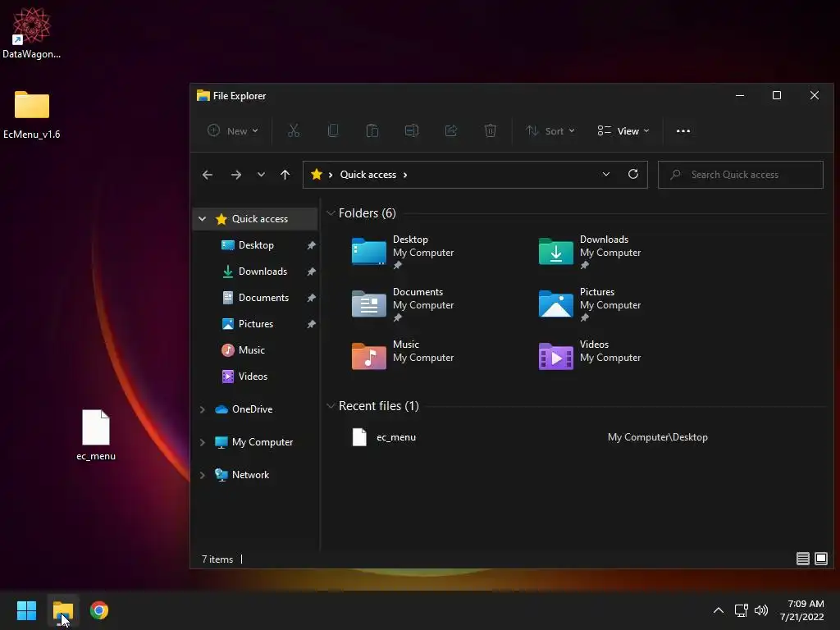The height and width of the screenshot is (630, 840).
Task: Select Music in the navigation pane
Action: pos(251,350)
